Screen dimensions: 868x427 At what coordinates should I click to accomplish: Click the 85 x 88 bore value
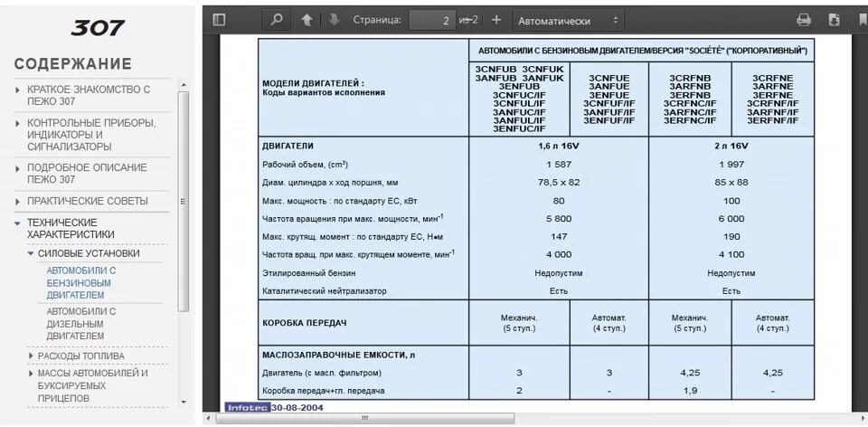click(731, 182)
